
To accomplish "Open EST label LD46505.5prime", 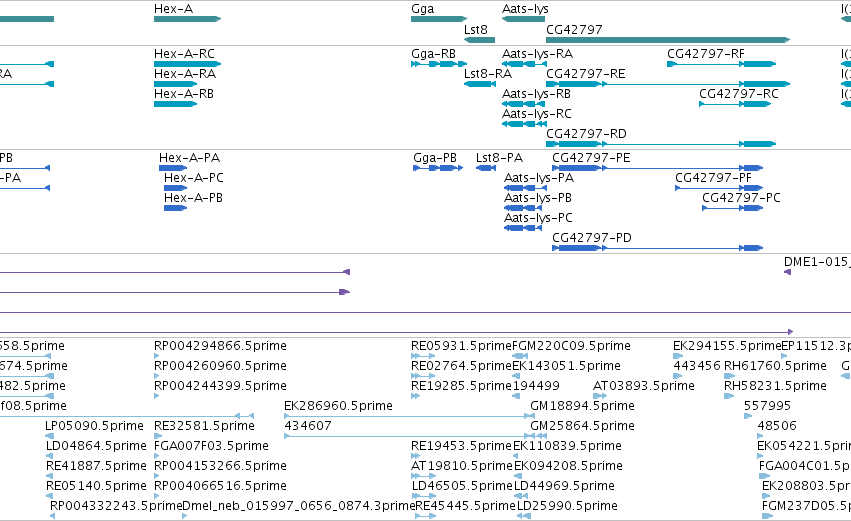I will 462,486.
